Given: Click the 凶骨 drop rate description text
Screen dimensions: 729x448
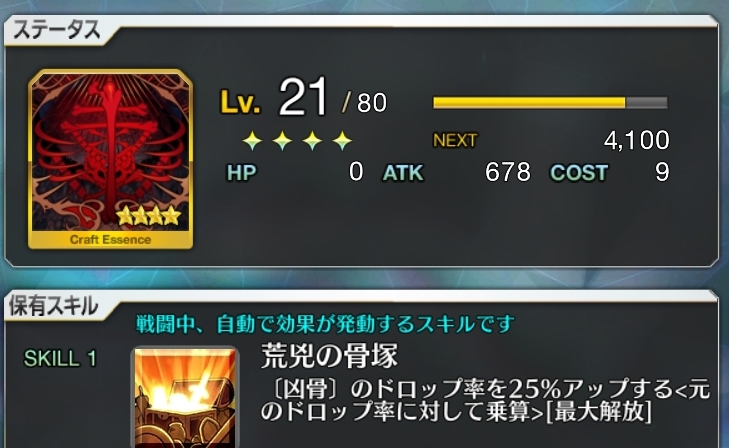Looking at the screenshot, I should [x=485, y=400].
